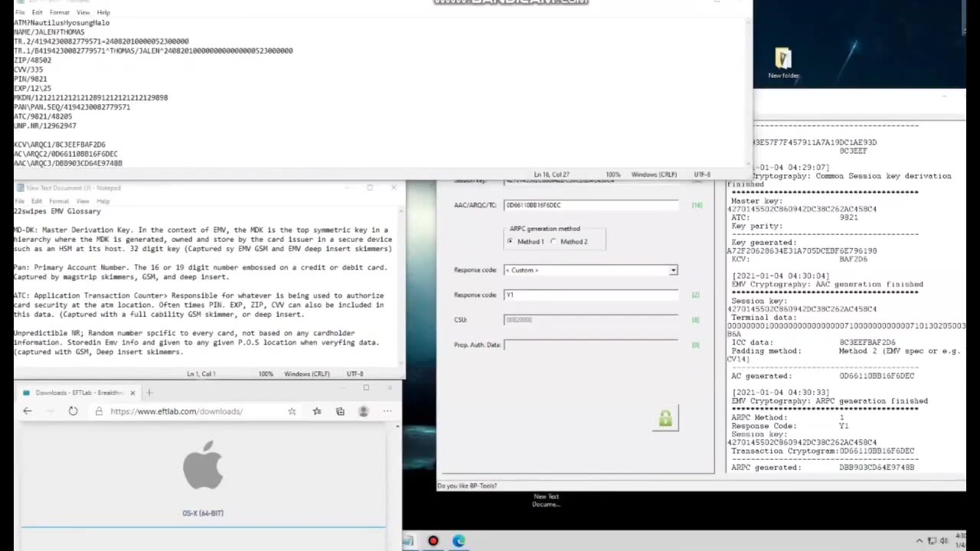Click "AC generated:" label in the log
980x551 pixels.
point(762,376)
